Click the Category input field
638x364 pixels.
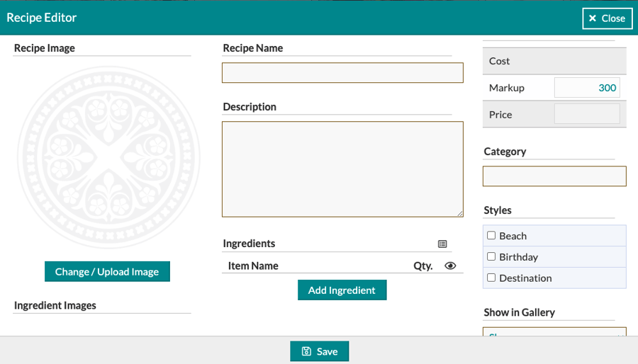[554, 176]
